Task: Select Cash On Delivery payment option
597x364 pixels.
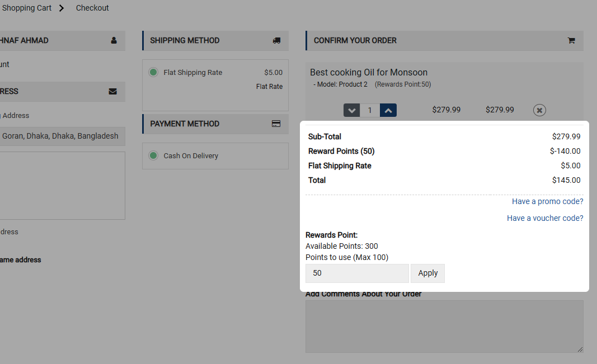Action: (x=153, y=155)
